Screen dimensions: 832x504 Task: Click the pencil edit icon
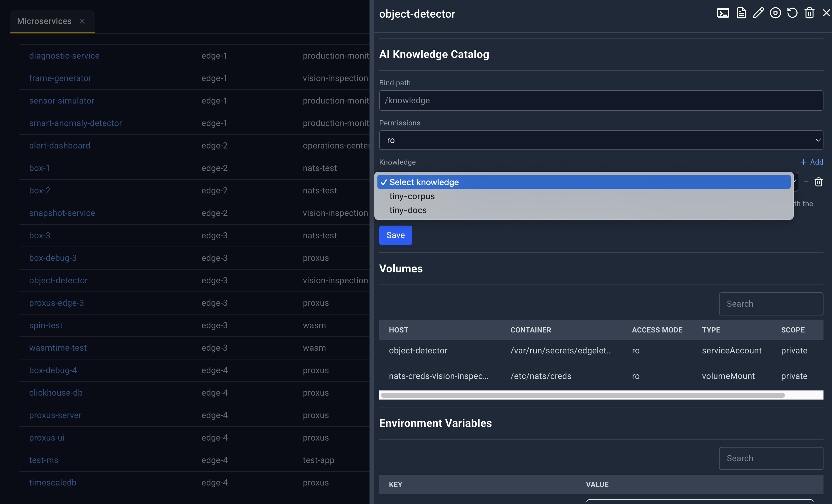[758, 13]
